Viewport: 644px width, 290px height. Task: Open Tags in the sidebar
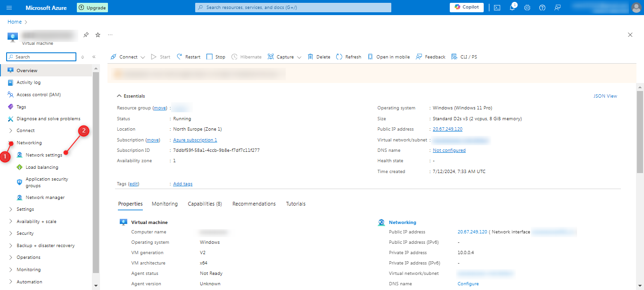[x=21, y=107]
